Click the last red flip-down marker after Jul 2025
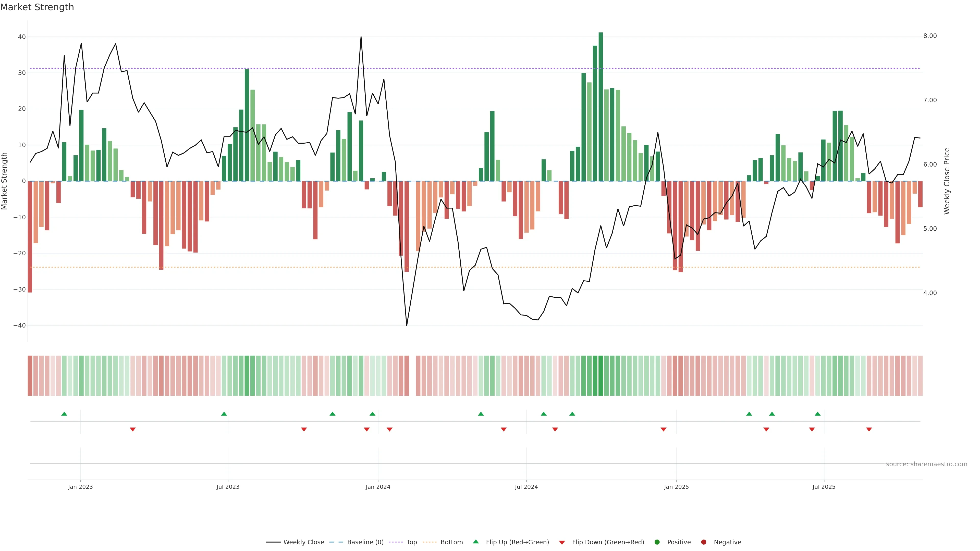Screen dimensions: 980x551 [x=869, y=429]
